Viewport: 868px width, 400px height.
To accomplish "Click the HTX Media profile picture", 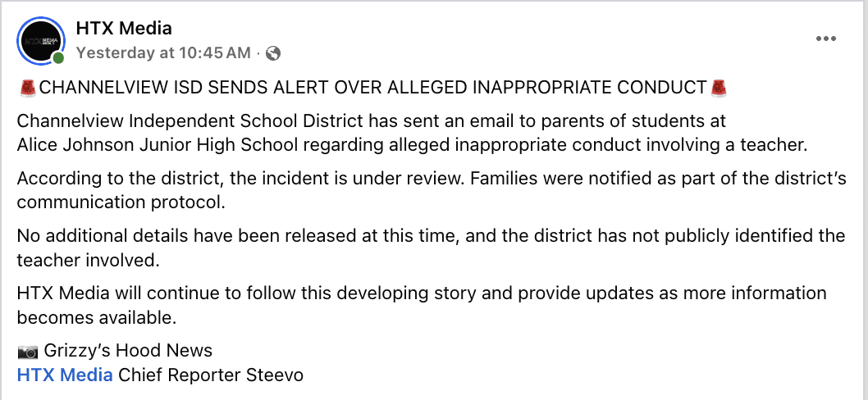I will pos(42,40).
